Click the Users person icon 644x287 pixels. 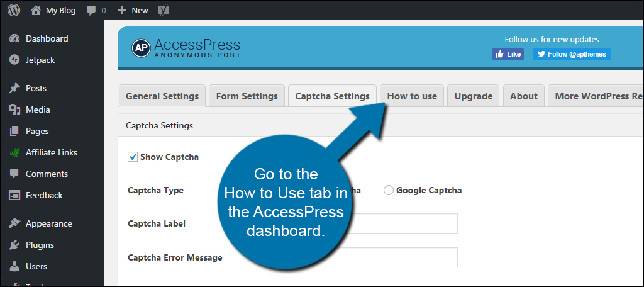(14, 266)
